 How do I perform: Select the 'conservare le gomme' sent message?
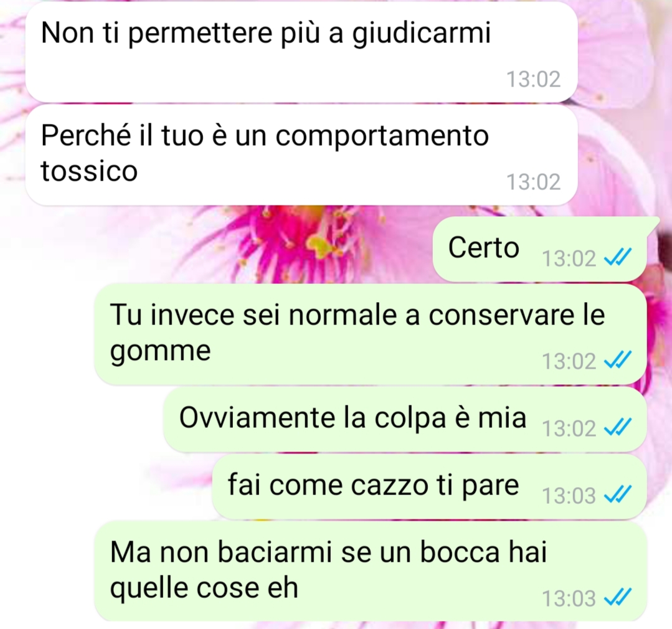(371, 334)
